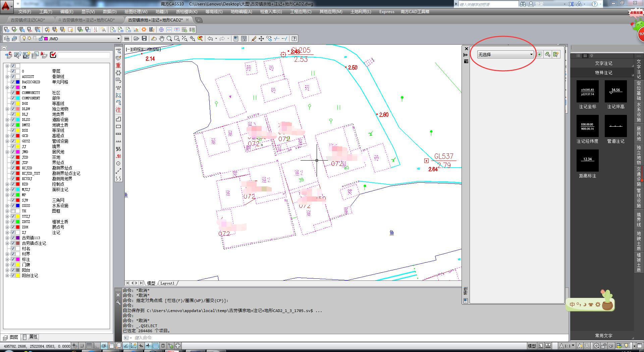644x352 pixels.
Task: Click the orange gear icon
Action: [x=144, y=30]
